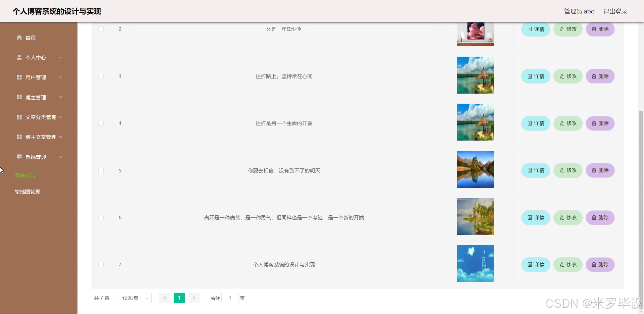The image size is (644, 314).
Task: Click 详情 for 挫折路上，坚持常在心间
Action: [x=536, y=76]
